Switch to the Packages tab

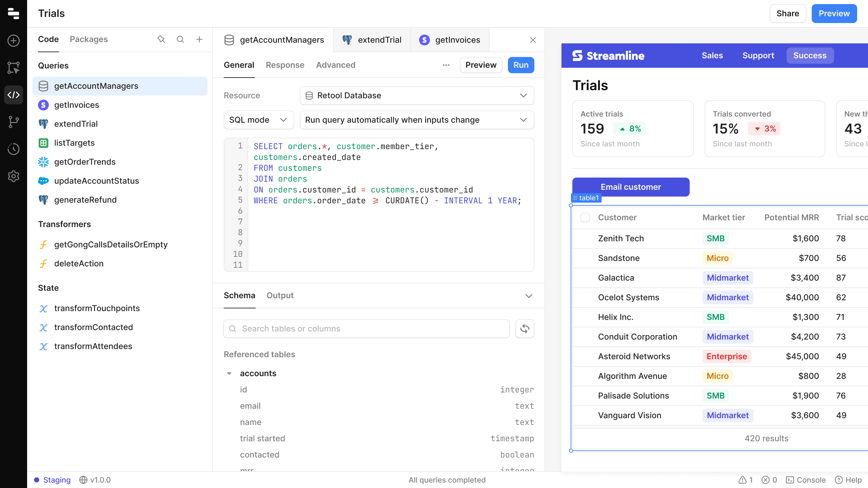pyautogui.click(x=89, y=39)
